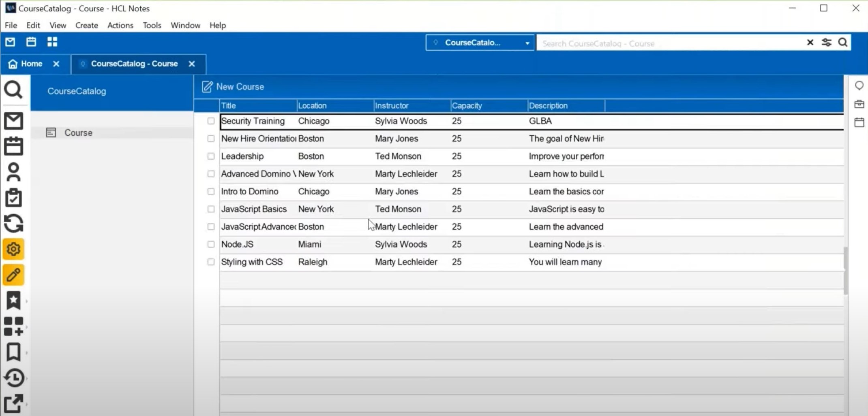Open the briefcase icon in right panel
The height and width of the screenshot is (416, 868).
tap(859, 104)
